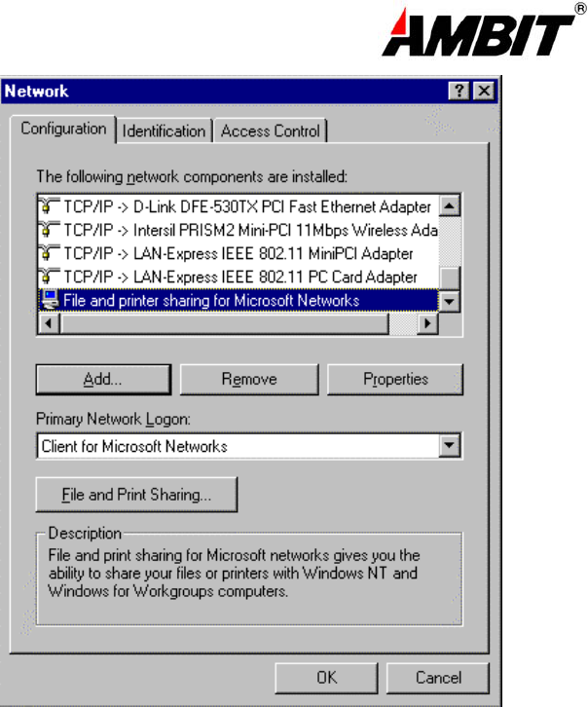Open the File and Print Sharing... dialog

pos(136,495)
